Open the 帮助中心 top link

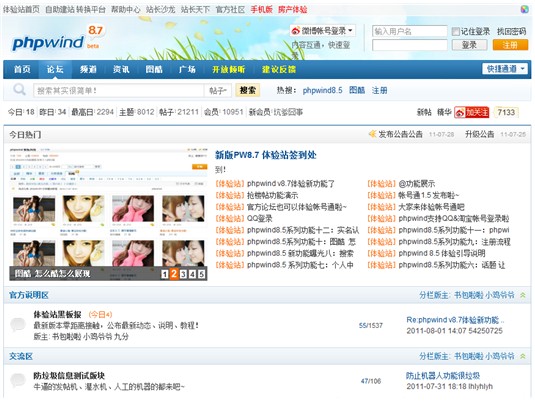click(126, 10)
